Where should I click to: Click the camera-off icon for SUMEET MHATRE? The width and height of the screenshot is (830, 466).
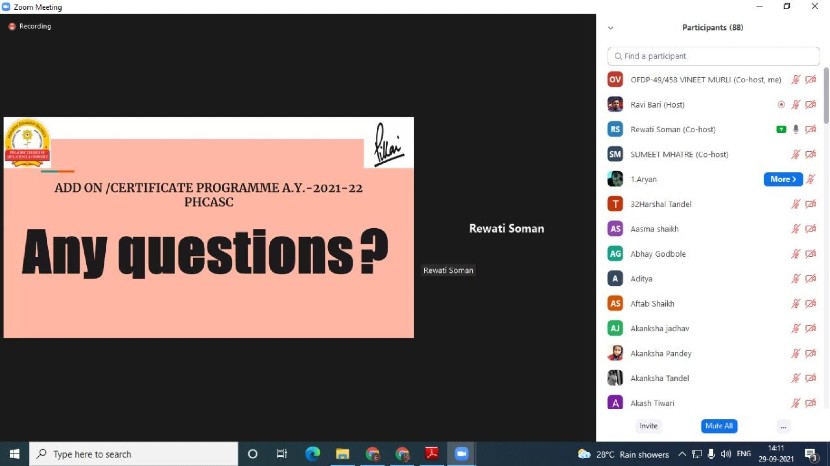point(811,154)
